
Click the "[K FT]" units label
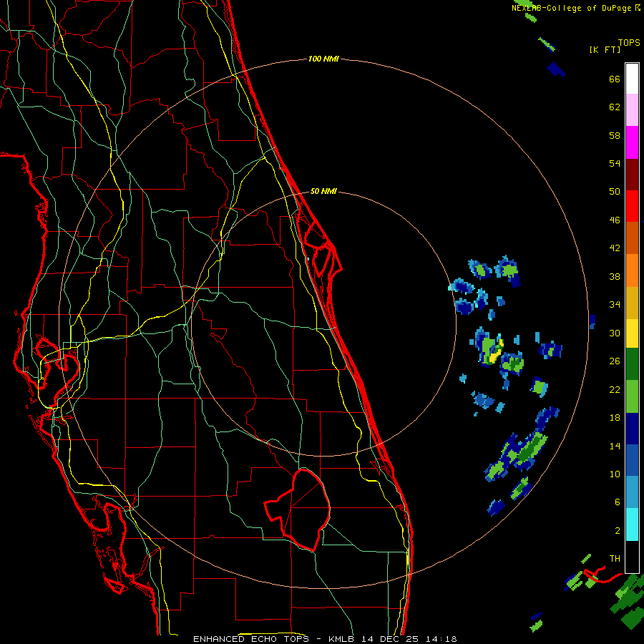(x=605, y=49)
